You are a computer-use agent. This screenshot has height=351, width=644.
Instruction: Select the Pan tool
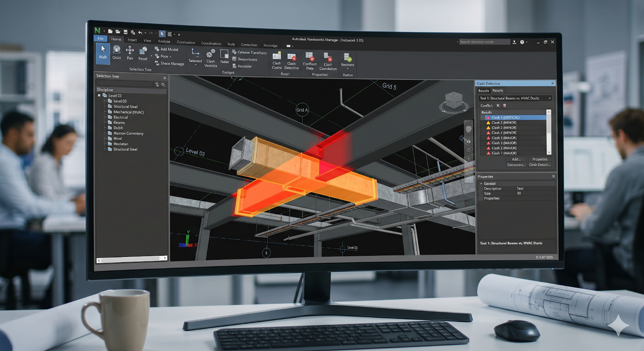point(130,53)
